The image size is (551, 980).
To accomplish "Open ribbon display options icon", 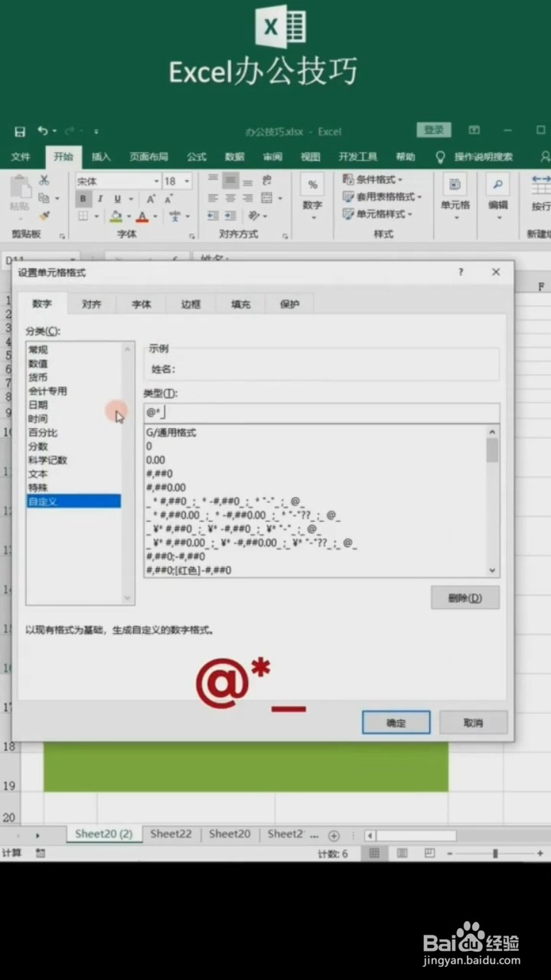I will click(474, 131).
